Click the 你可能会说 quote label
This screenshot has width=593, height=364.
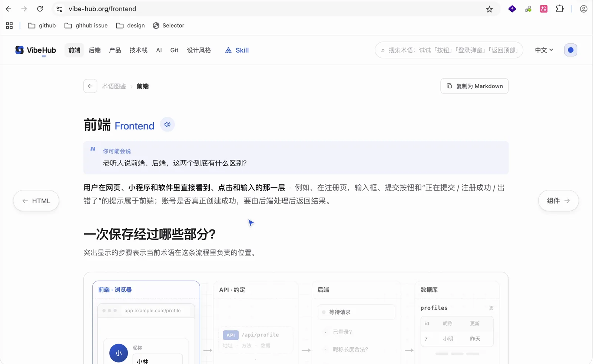tap(117, 151)
